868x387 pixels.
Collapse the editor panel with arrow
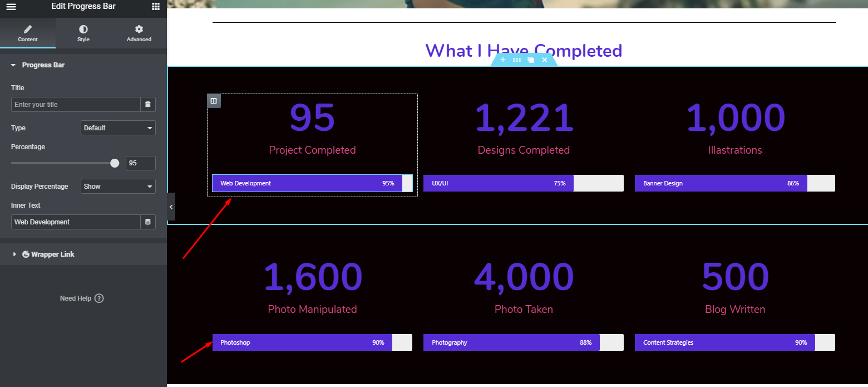point(171,207)
